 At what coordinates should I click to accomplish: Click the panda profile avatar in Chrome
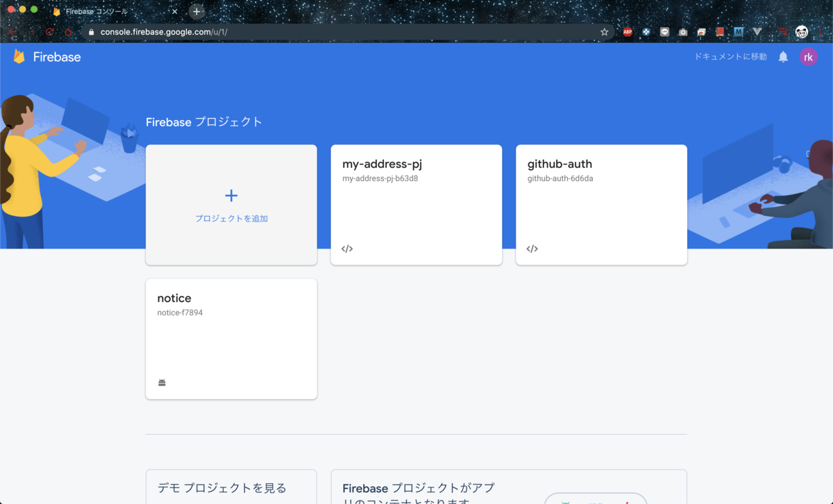802,32
